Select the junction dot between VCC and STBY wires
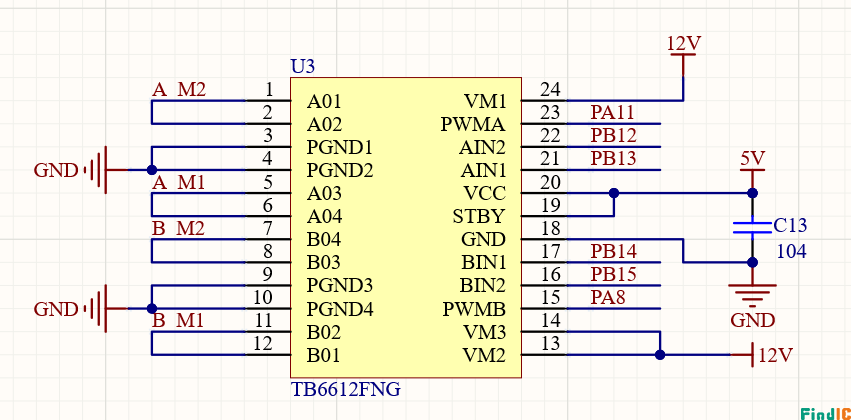Screen dimensions: 851x420 614,193
